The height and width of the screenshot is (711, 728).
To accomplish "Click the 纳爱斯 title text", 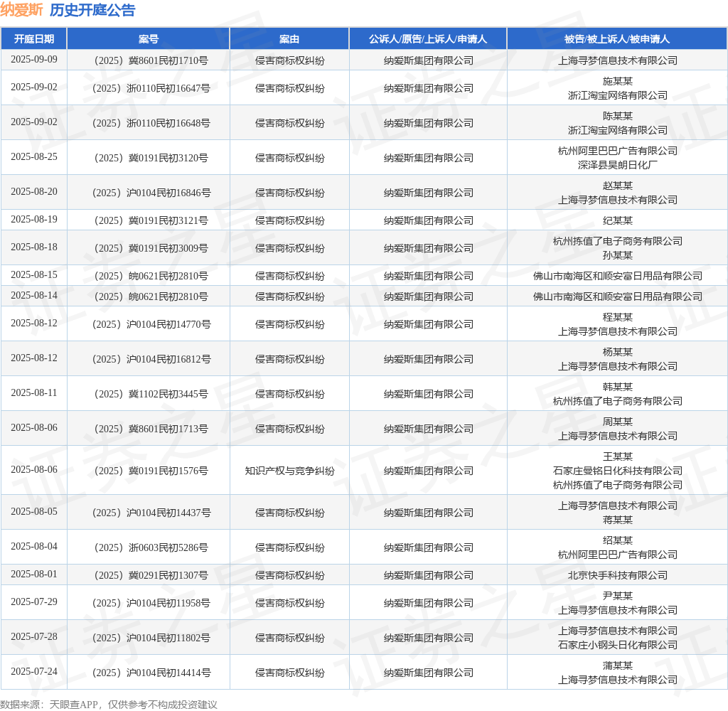I will click(x=21, y=10).
